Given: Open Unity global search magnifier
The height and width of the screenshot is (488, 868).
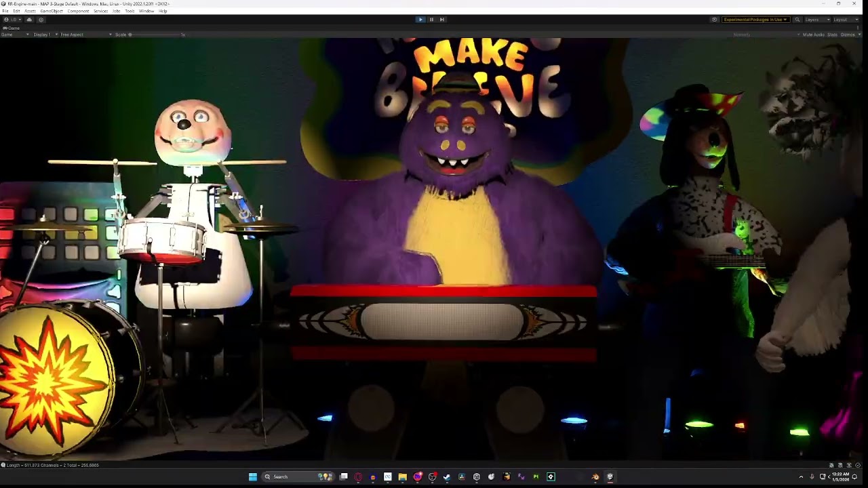Looking at the screenshot, I should tap(797, 20).
